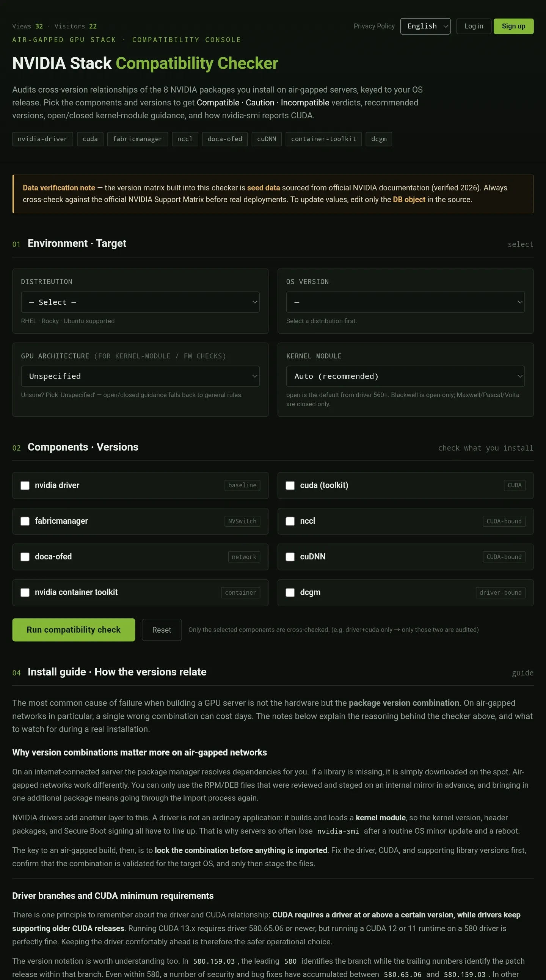This screenshot has width=546, height=980.
Task: Click the NVSwitch badge on fabricmanager
Action: point(242,521)
